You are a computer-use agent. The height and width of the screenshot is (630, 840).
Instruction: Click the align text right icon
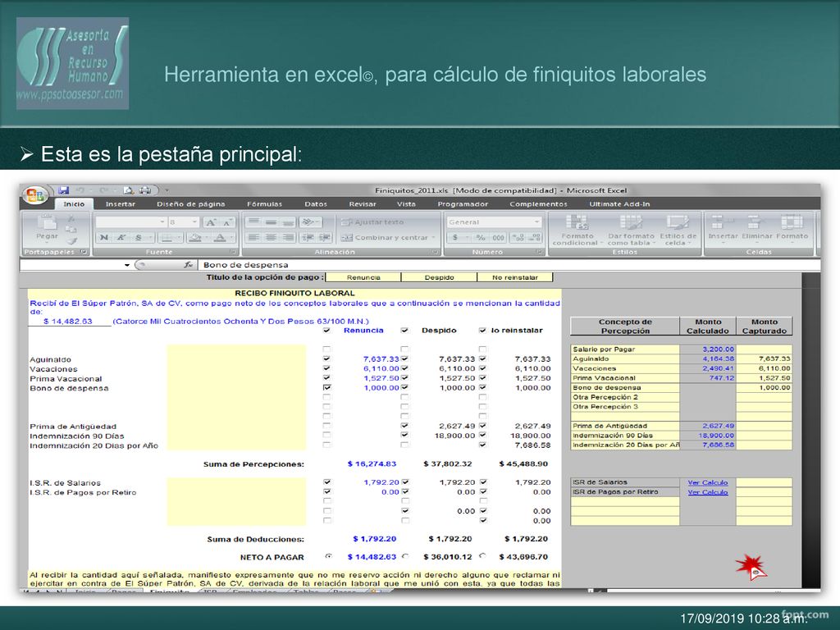point(288,237)
